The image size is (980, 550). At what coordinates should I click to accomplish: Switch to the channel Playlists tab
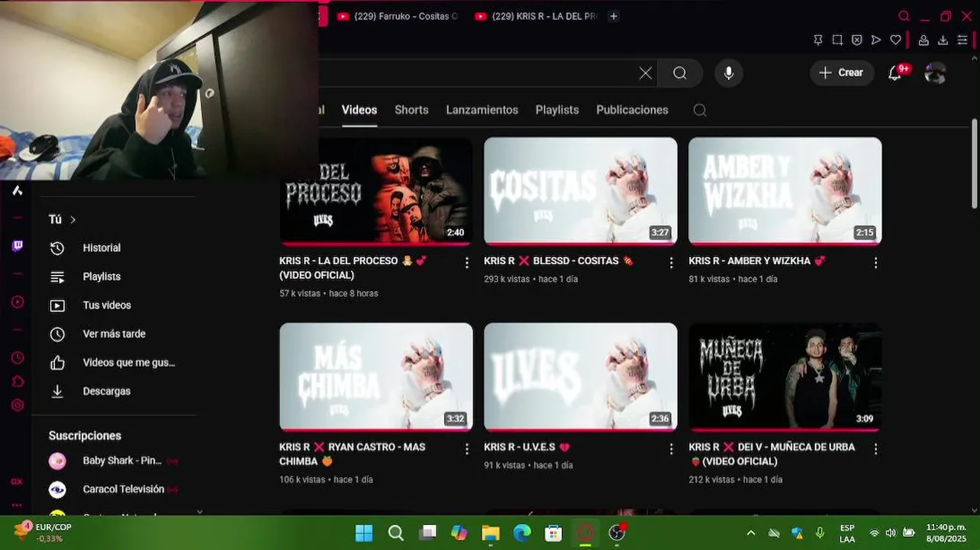click(x=557, y=110)
